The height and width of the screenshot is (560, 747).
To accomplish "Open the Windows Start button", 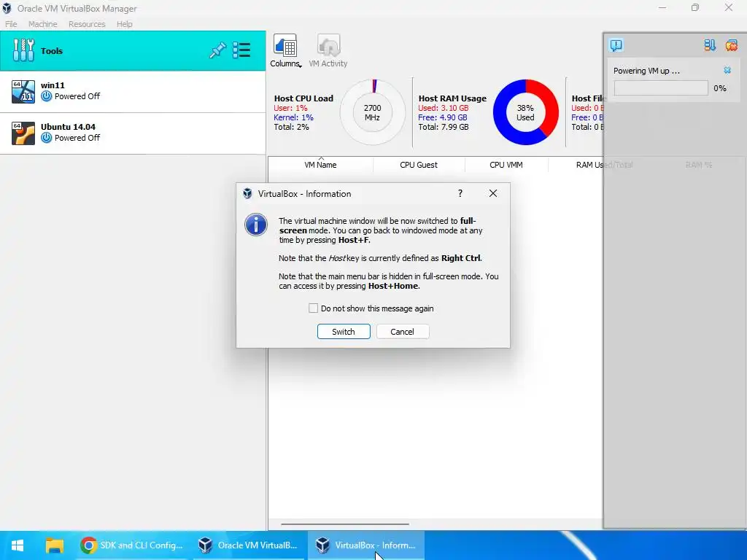I will pyautogui.click(x=18, y=545).
